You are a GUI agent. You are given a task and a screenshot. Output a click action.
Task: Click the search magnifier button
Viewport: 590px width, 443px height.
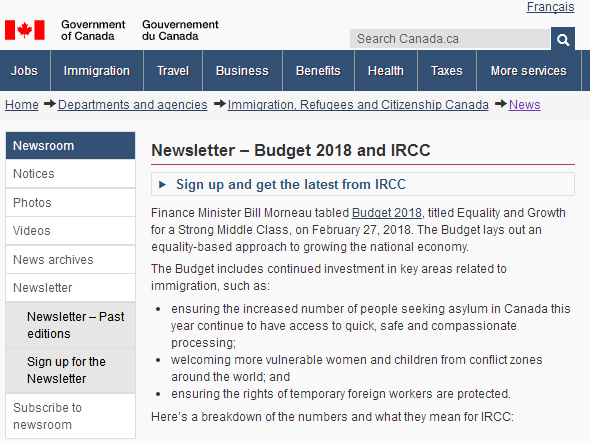[563, 39]
